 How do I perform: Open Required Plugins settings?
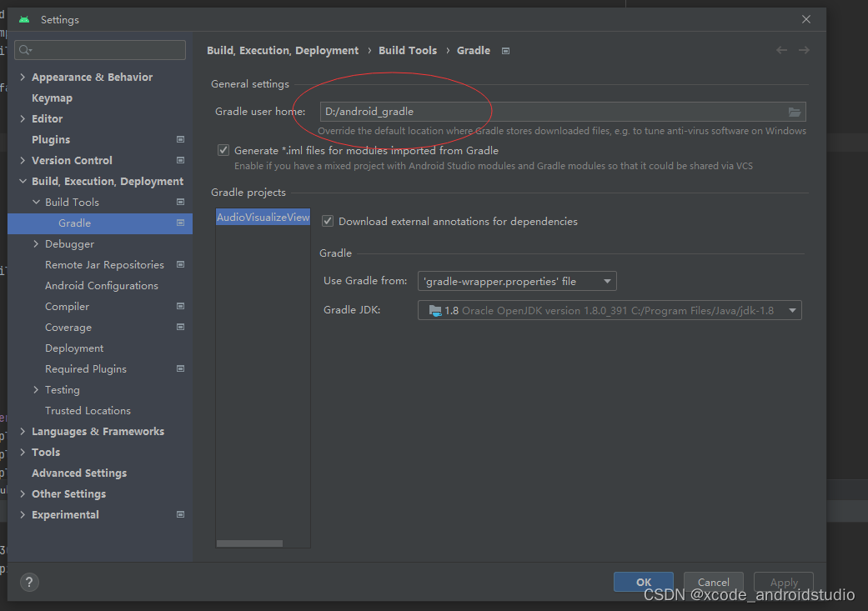[x=86, y=369]
